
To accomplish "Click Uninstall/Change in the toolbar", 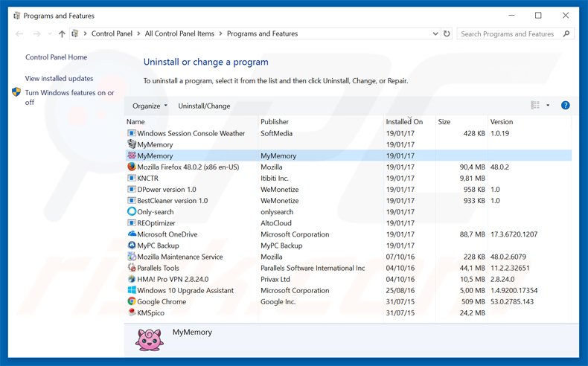I will coord(204,106).
